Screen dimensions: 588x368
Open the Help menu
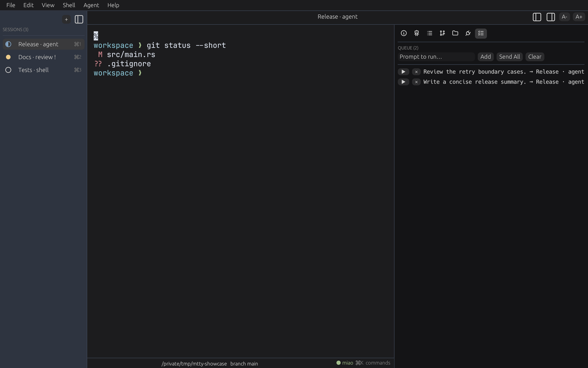[x=113, y=5]
